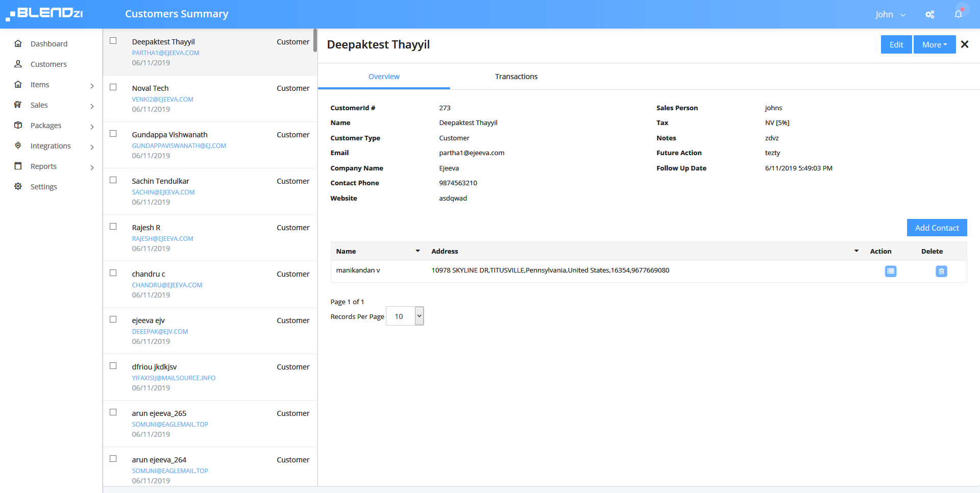Click the YIFAXISIJ@MAILSOURCE.INFO link
Screen dimensions: 980x493
coord(174,378)
